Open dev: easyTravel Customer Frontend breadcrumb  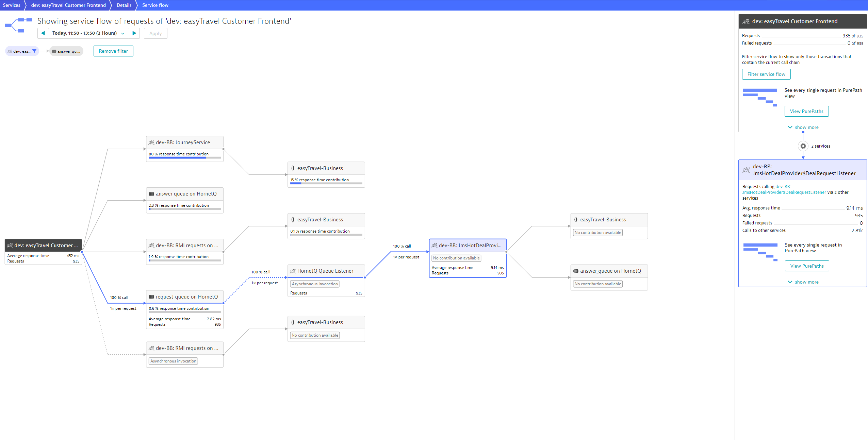coord(68,5)
